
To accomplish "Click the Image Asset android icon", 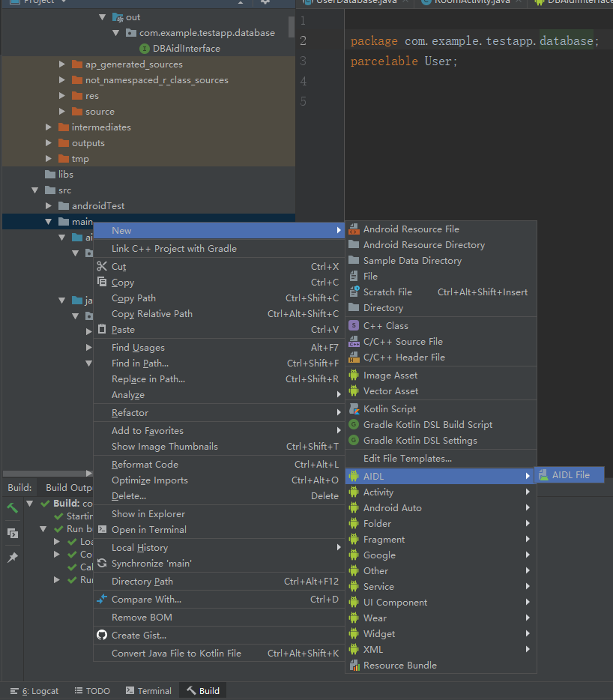I will click(354, 375).
